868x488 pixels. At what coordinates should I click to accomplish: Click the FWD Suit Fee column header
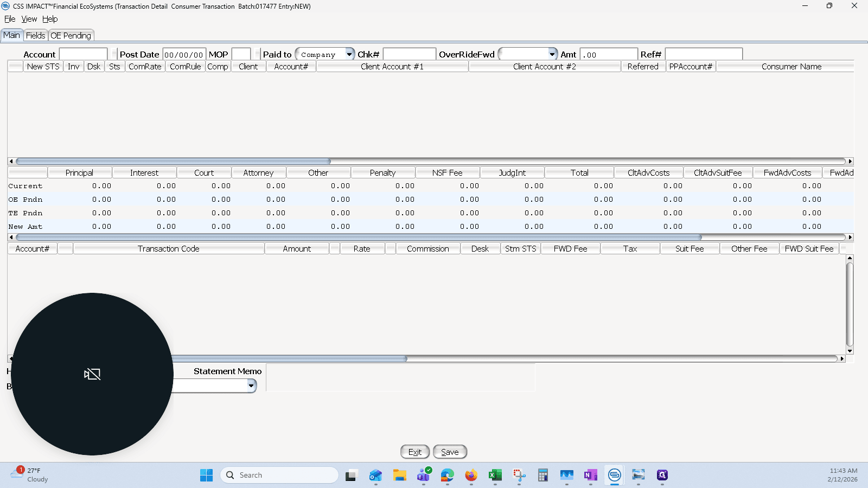tap(809, 249)
